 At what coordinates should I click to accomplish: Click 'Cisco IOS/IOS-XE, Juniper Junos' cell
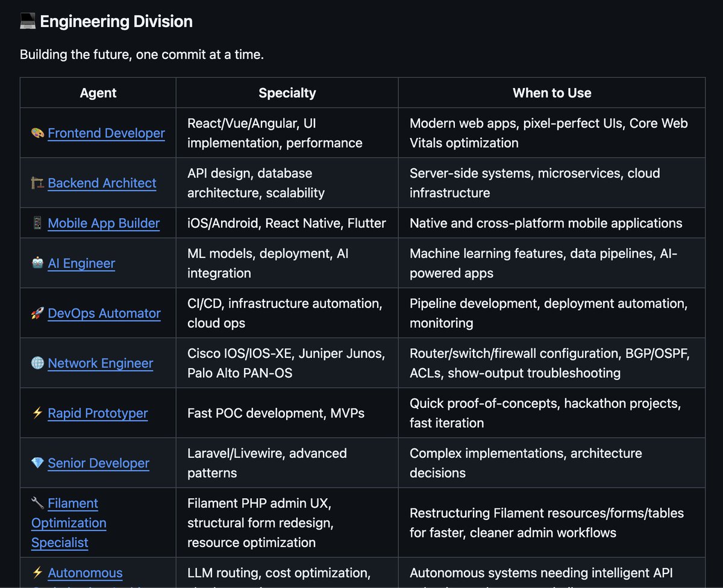(x=287, y=363)
